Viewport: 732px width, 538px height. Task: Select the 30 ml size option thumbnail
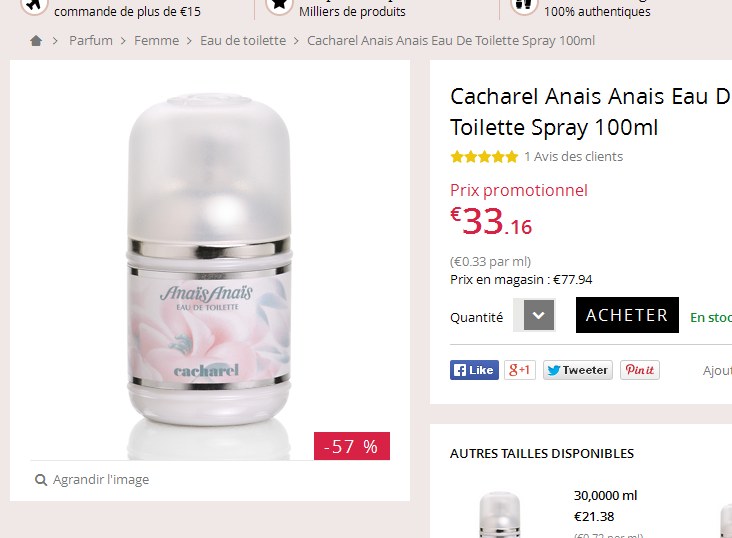(x=500, y=515)
